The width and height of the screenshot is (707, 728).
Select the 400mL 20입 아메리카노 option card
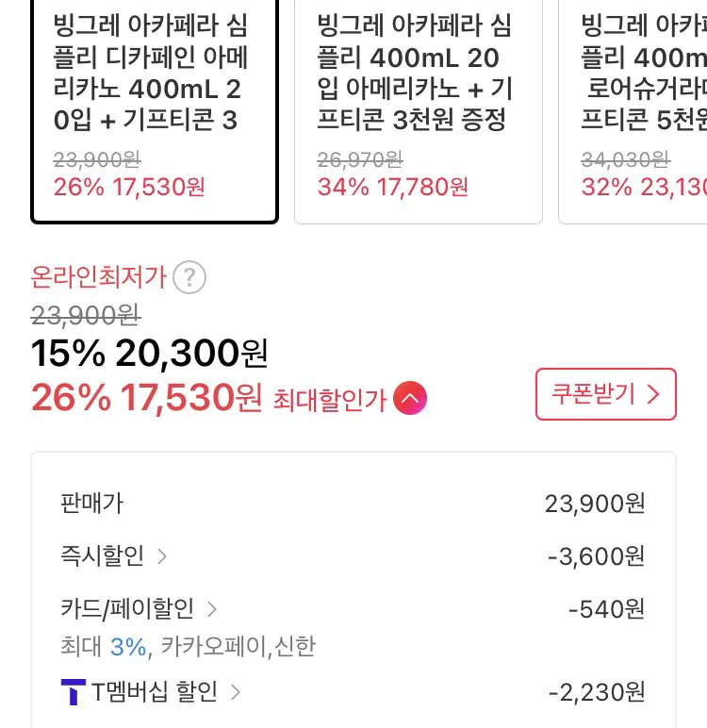pos(419,111)
